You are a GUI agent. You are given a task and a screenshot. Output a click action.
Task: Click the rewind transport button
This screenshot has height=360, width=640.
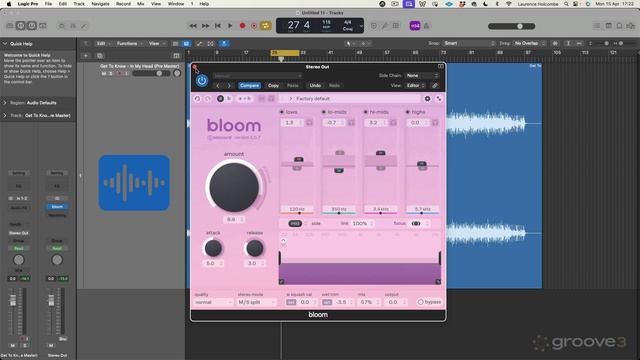193,26
